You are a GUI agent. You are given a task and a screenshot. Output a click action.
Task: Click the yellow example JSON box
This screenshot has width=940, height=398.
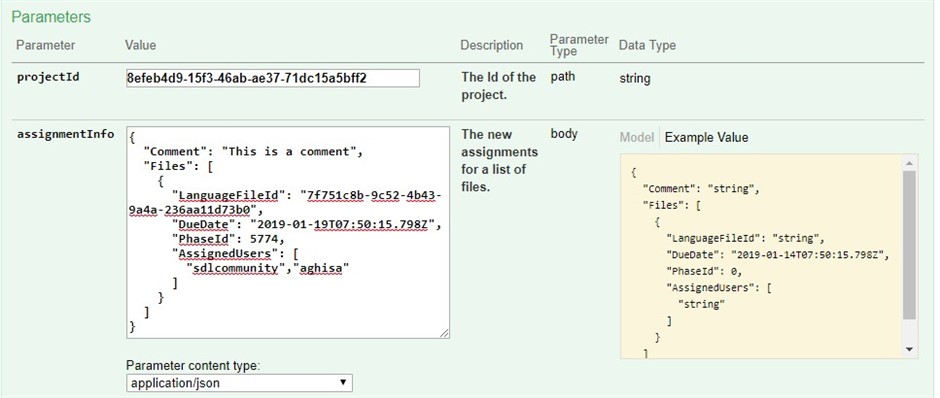point(761,257)
